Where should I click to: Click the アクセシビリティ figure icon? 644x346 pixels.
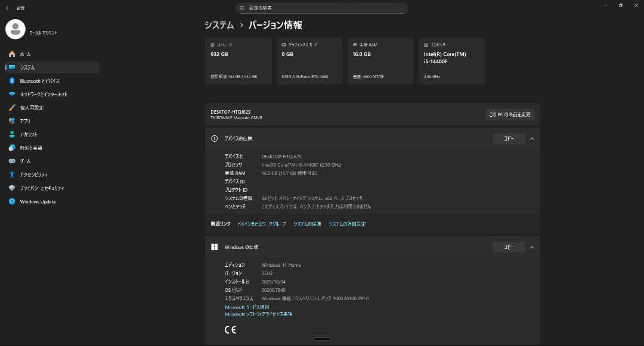point(12,174)
